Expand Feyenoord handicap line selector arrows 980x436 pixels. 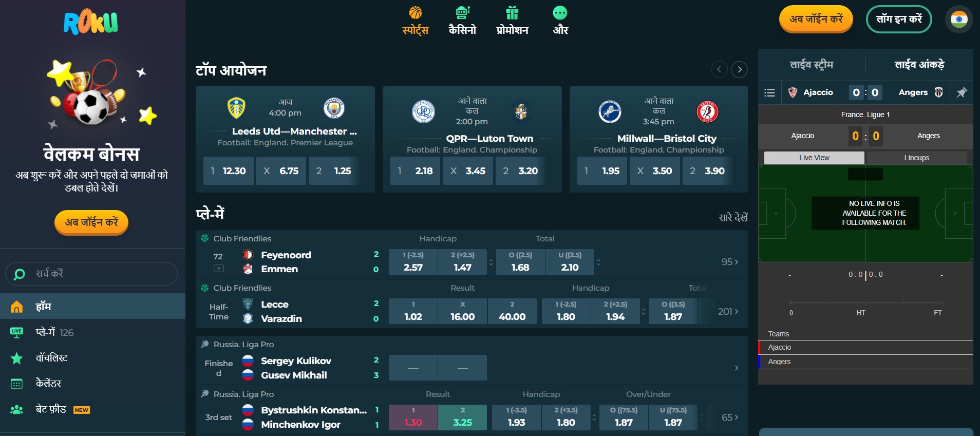click(x=491, y=262)
